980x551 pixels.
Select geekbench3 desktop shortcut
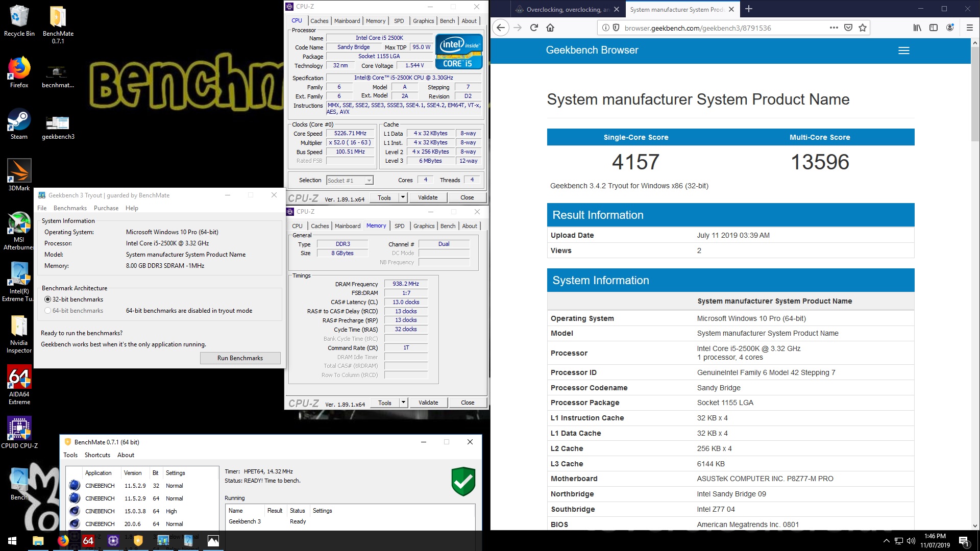[x=58, y=128]
